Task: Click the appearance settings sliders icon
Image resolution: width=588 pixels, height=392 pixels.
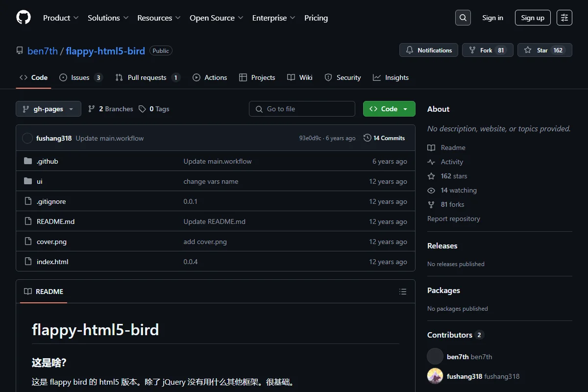Action: point(564,18)
